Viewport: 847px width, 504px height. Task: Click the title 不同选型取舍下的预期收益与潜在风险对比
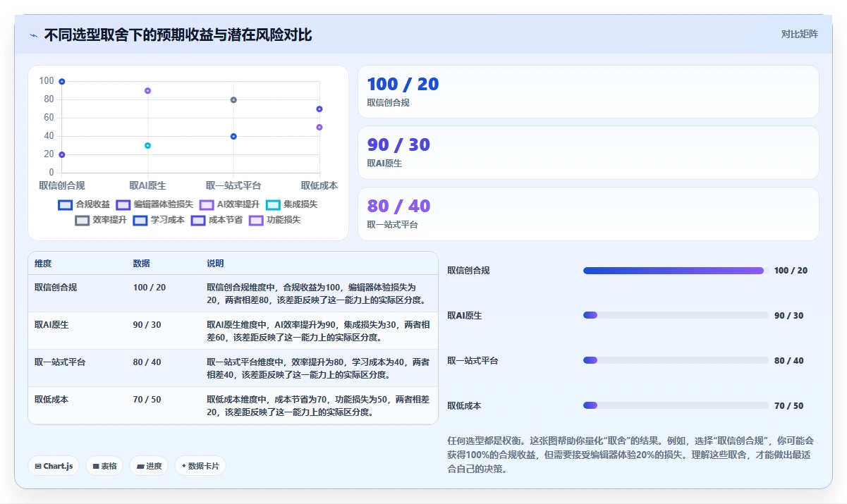tap(178, 35)
